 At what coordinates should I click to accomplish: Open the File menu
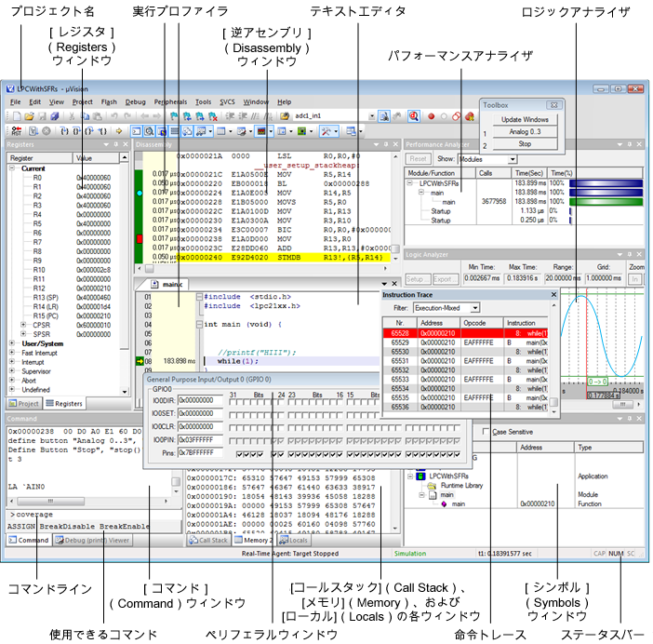tap(16, 102)
